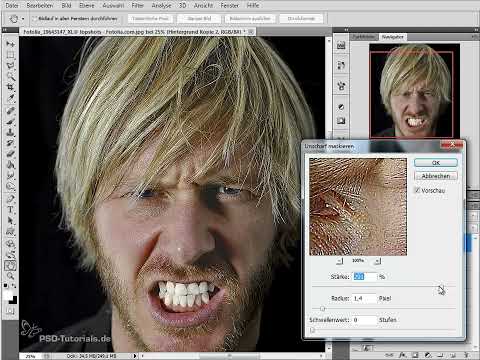Select the Type tool
The width and height of the screenshot is (480, 360).
pos(10,210)
